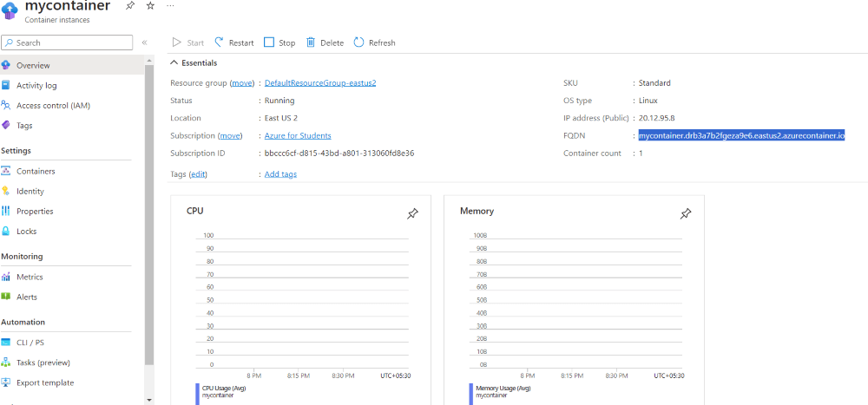Click the Properties bars icon

coord(5,211)
